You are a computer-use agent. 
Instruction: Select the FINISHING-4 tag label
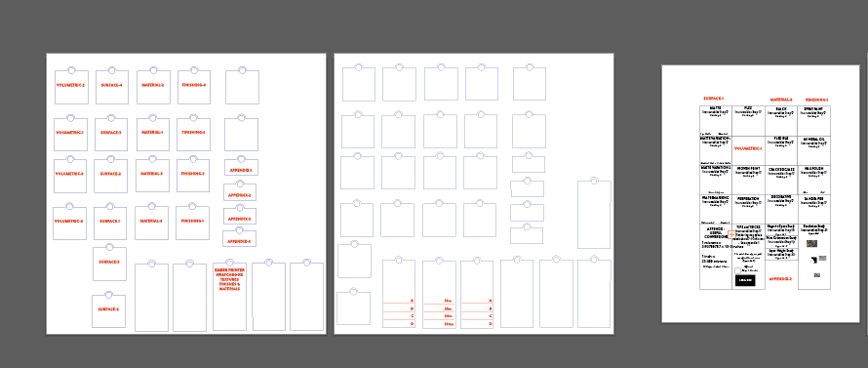(194, 85)
